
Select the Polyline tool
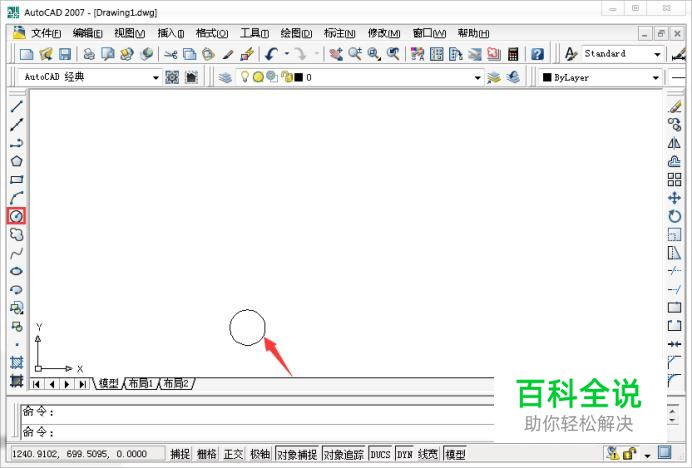click(x=16, y=143)
